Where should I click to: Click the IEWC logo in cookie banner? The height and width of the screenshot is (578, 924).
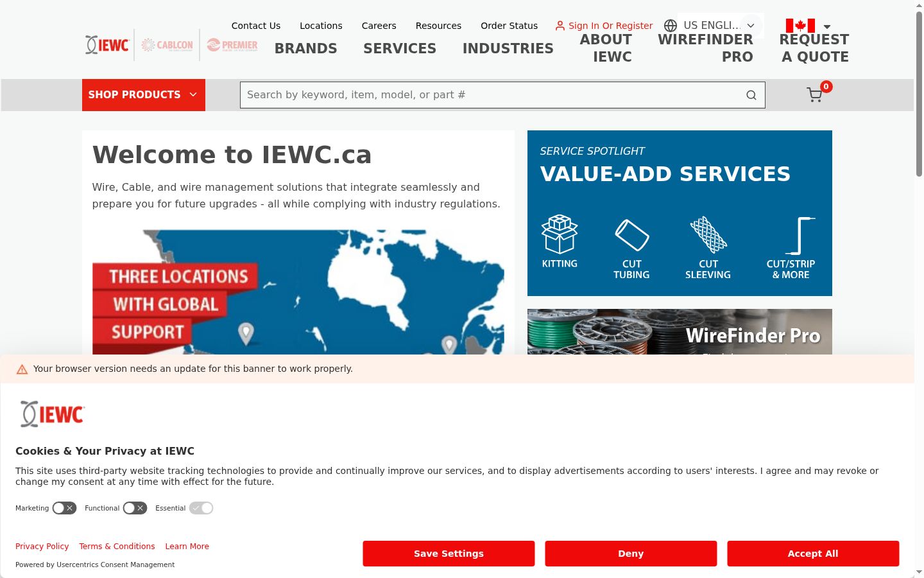(53, 414)
